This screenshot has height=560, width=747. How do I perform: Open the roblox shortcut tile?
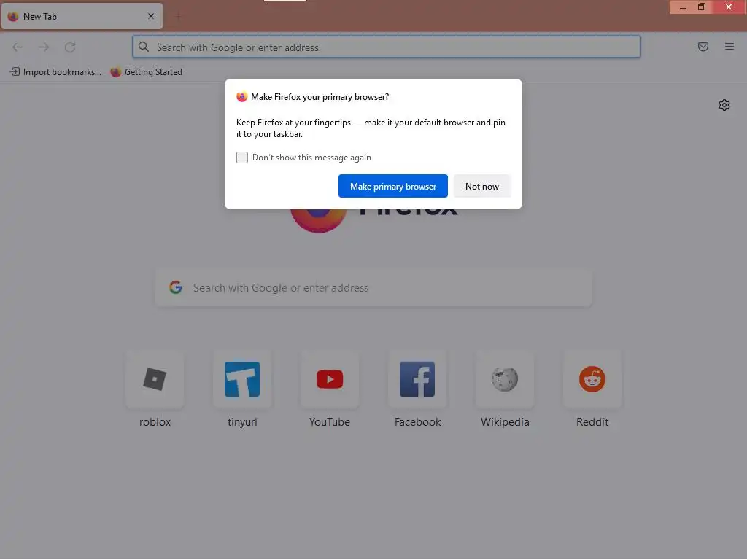tap(155, 379)
